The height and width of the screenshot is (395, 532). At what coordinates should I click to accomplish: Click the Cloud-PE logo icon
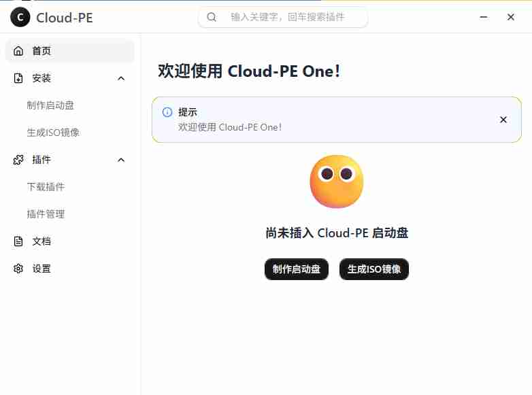(x=20, y=17)
